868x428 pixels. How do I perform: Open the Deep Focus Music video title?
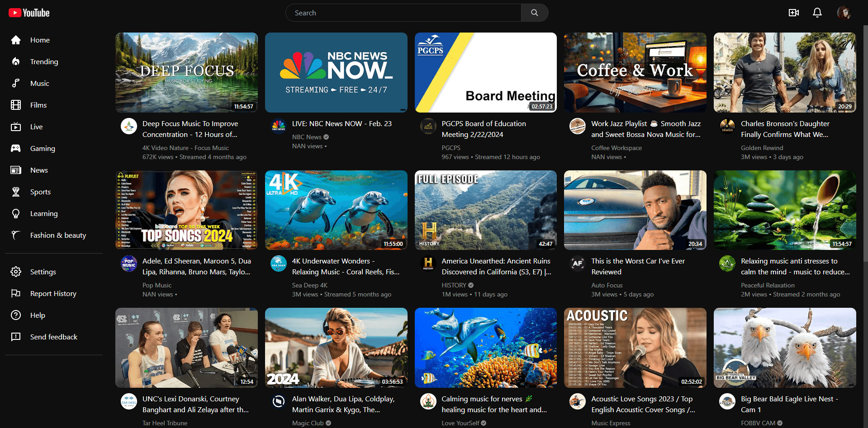click(x=190, y=129)
